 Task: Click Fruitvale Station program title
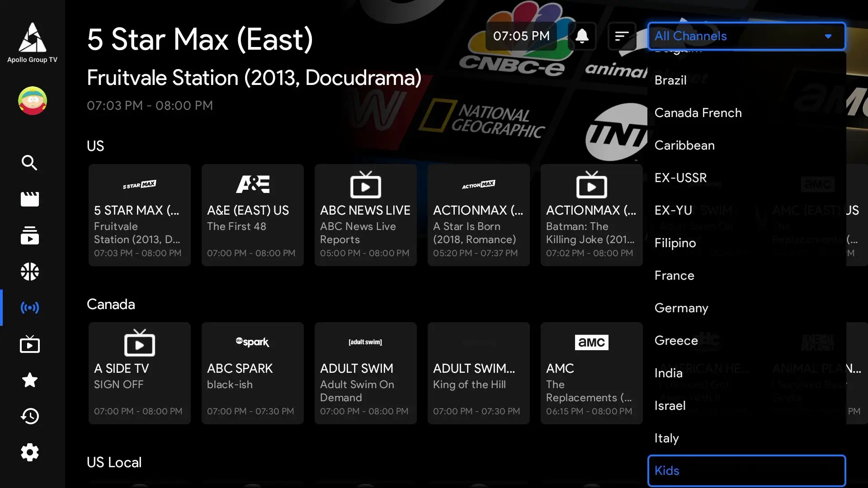coord(254,78)
